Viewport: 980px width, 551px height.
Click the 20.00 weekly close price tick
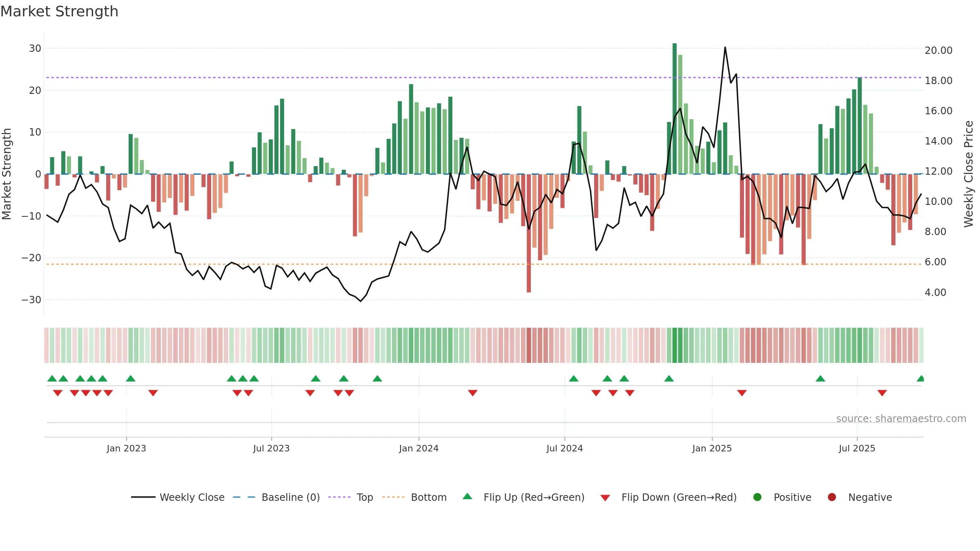tap(938, 50)
